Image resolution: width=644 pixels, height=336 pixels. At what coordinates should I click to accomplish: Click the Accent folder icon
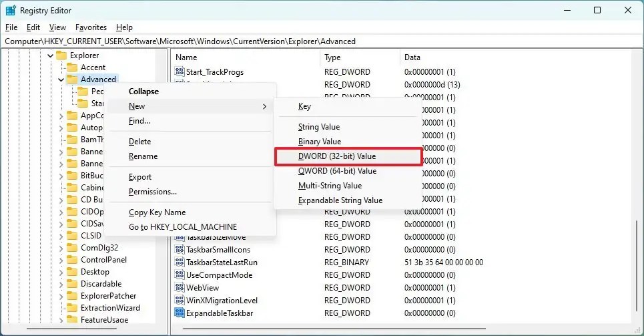pyautogui.click(x=72, y=67)
